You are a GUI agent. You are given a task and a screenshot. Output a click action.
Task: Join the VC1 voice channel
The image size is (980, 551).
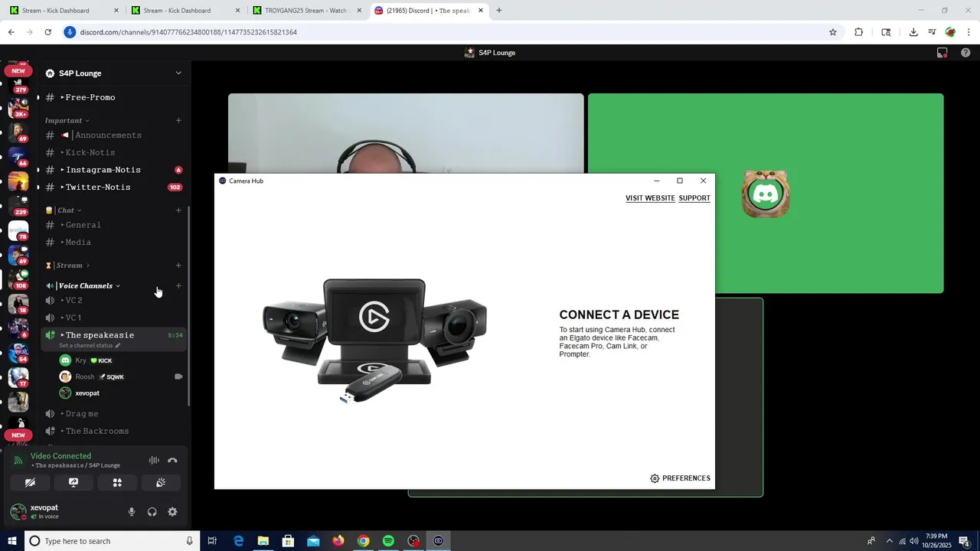(x=113, y=318)
